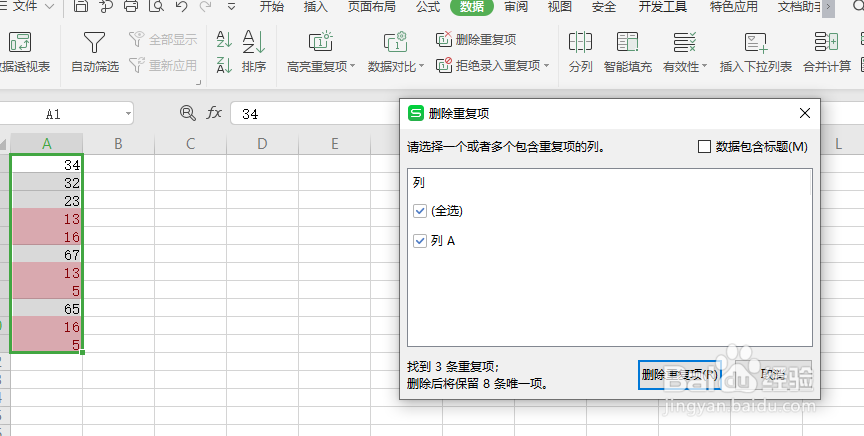The height and width of the screenshot is (436, 864).
Task: Click the 有效性 validation icon
Action: (x=684, y=42)
